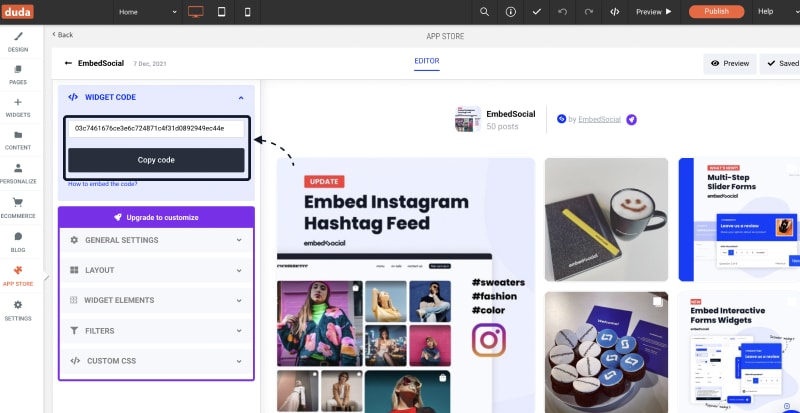Open the notebook and coffee cup post

point(606,220)
